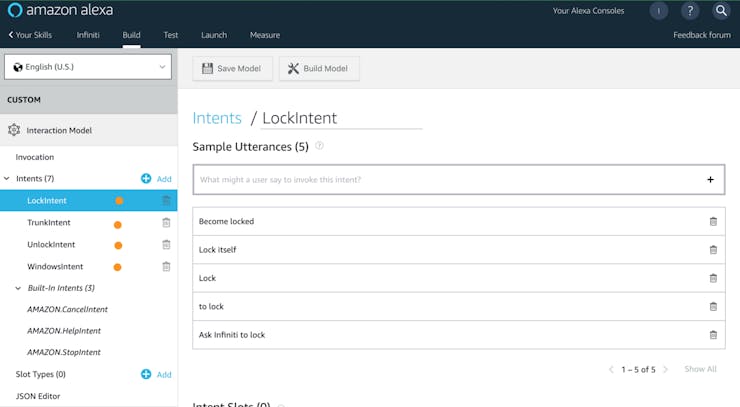Click Show All utterances
The image size is (740, 407).
700,369
